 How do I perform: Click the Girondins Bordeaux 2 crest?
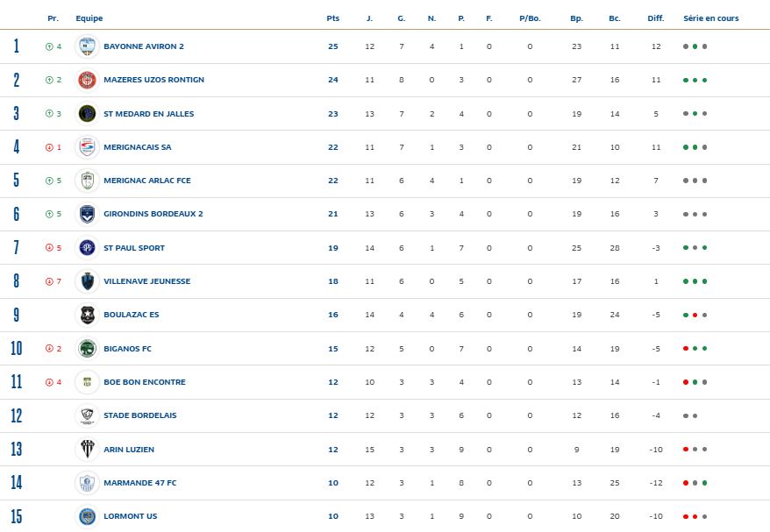[x=87, y=214]
